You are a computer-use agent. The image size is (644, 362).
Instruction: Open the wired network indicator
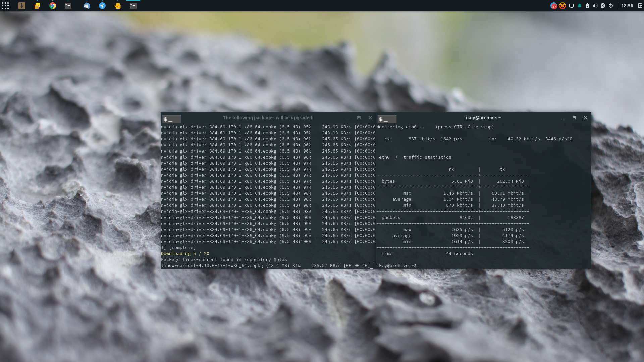click(x=572, y=6)
